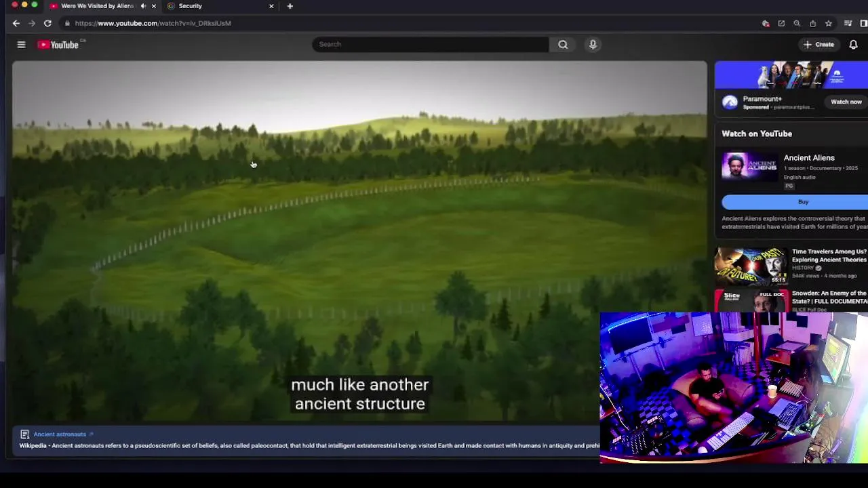The image size is (868, 488).
Task: Close the Security tab
Action: 271,6
